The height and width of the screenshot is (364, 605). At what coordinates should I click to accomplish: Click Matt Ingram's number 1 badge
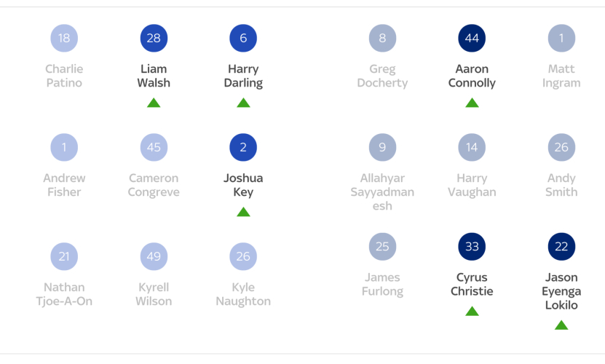[561, 38]
